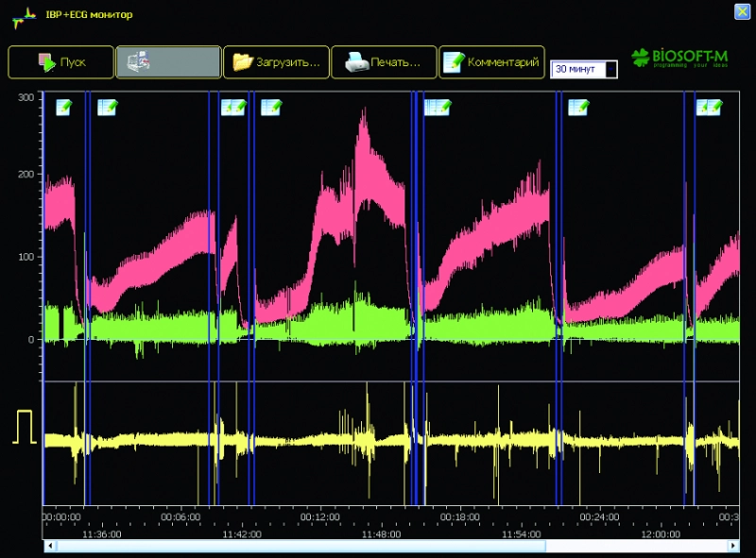Open the Загрузить load dialog
Screen dimensions: 756x558
pyautogui.click(x=276, y=62)
